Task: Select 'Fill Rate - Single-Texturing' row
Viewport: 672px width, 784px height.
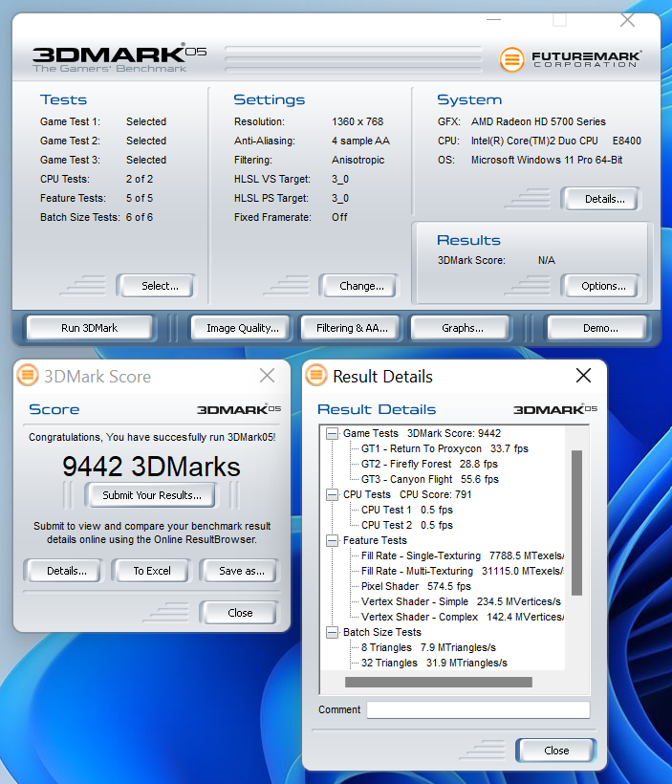Action: point(463,556)
